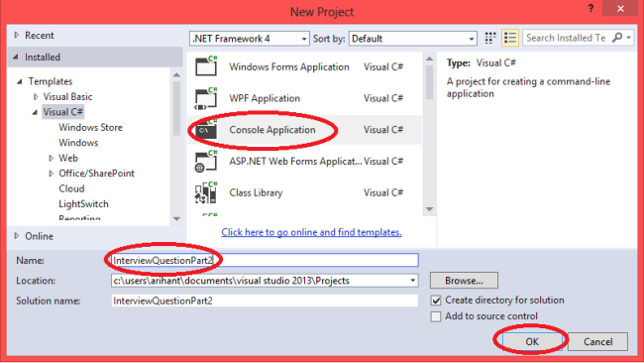Collapse the Installed section
Screen dimensions: 644x363
(16, 57)
